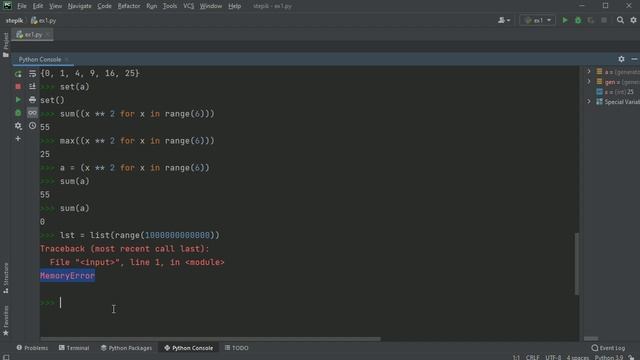
Task: Print console output with printer icon
Action: click(32, 100)
